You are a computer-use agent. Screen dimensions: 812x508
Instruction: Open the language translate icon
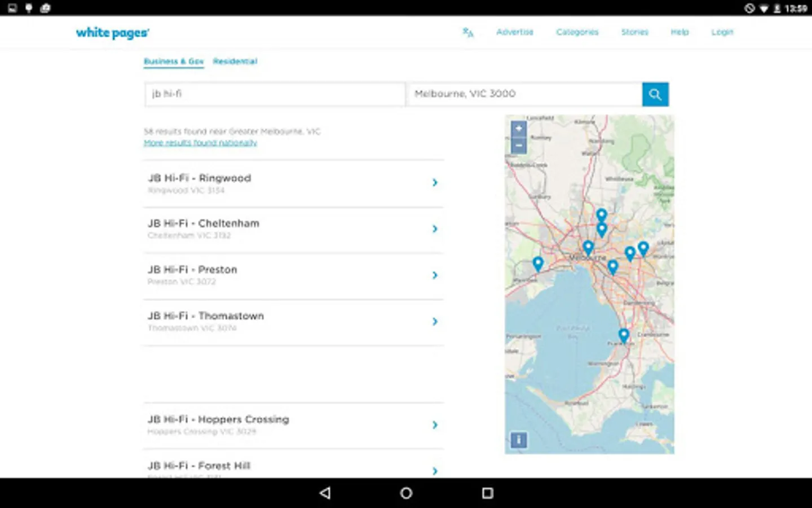[x=468, y=32]
